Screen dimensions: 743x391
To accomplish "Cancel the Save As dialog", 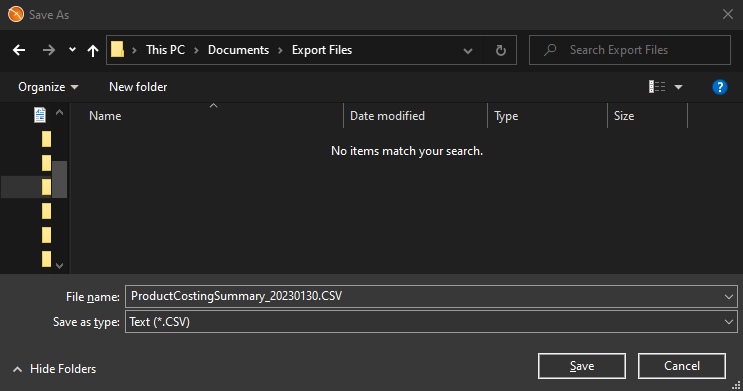I will tap(682, 366).
